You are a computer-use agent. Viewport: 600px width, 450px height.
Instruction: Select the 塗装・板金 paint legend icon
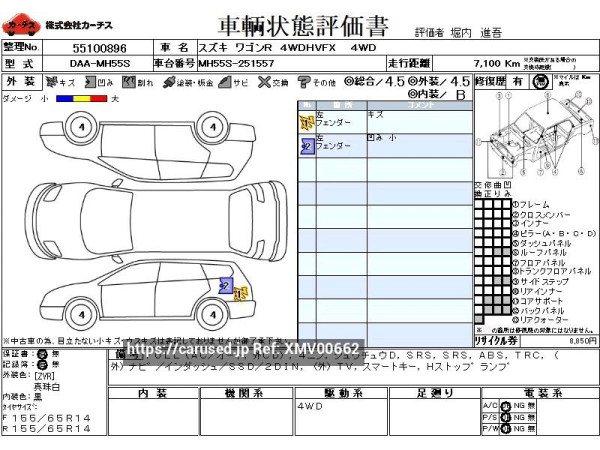[169, 82]
